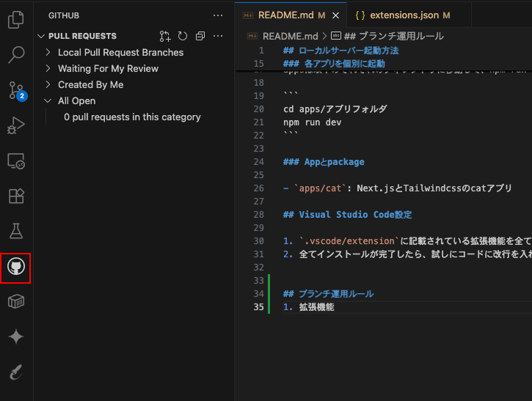Switch to the extensions.json tab
Image resolution: width=532 pixels, height=401 pixels.
(x=409, y=15)
